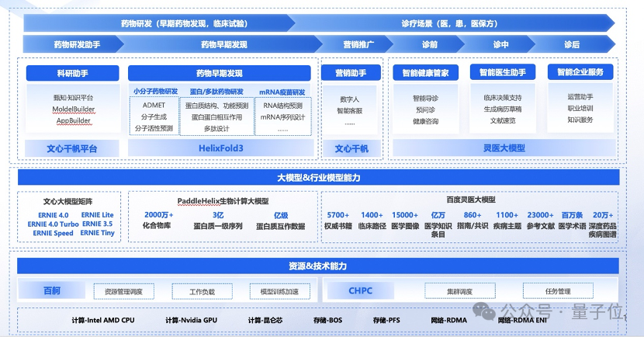Click the PaddleHelix生物计算大模型 title

click(x=223, y=201)
